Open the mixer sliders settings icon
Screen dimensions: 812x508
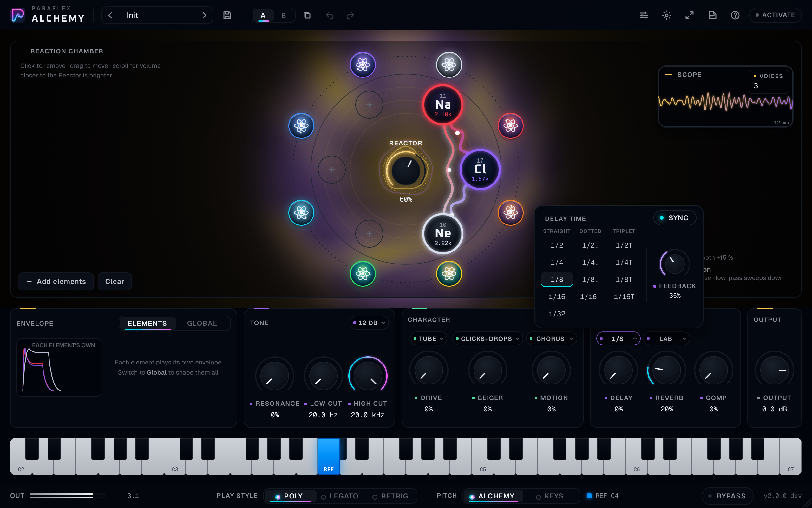pyautogui.click(x=644, y=15)
